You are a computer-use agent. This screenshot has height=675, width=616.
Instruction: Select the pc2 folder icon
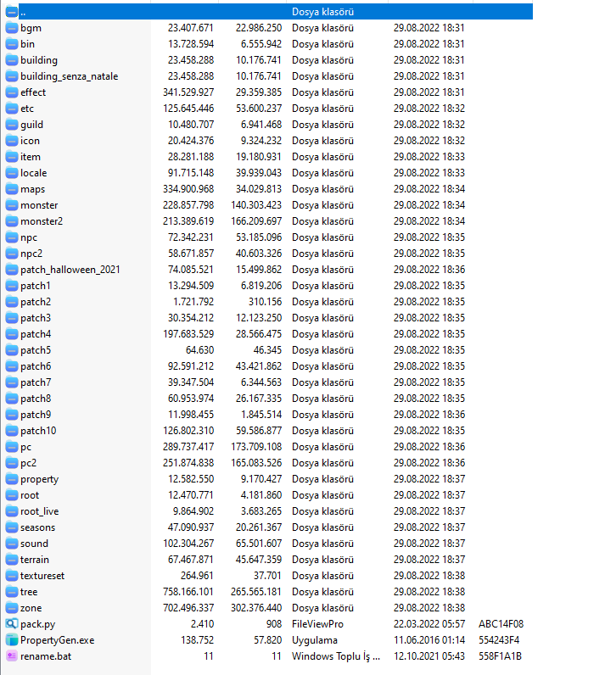(12, 463)
